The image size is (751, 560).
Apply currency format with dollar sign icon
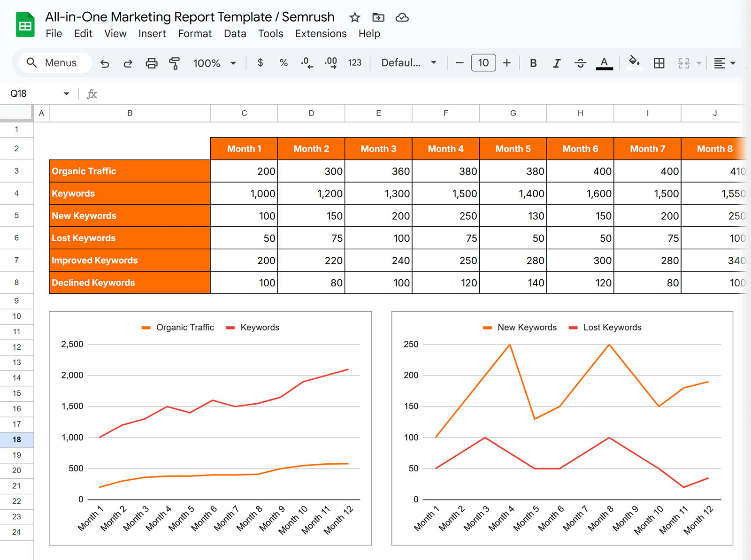click(260, 62)
